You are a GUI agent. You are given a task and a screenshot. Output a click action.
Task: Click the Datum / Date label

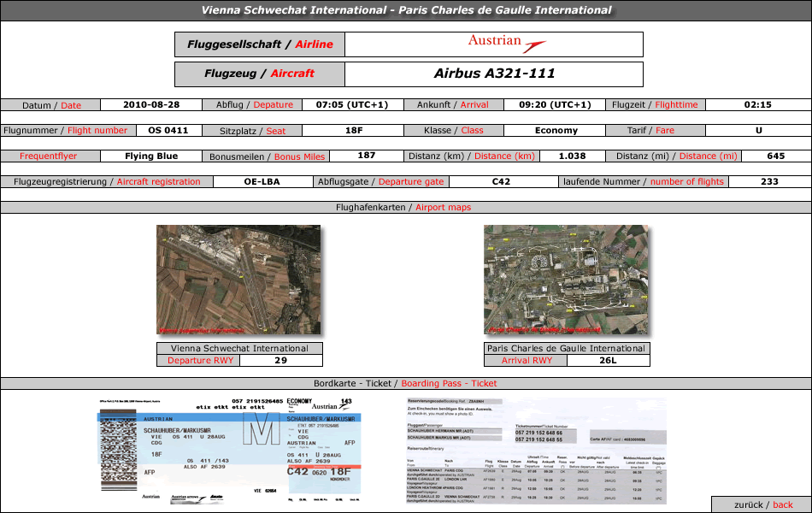pos(50,105)
